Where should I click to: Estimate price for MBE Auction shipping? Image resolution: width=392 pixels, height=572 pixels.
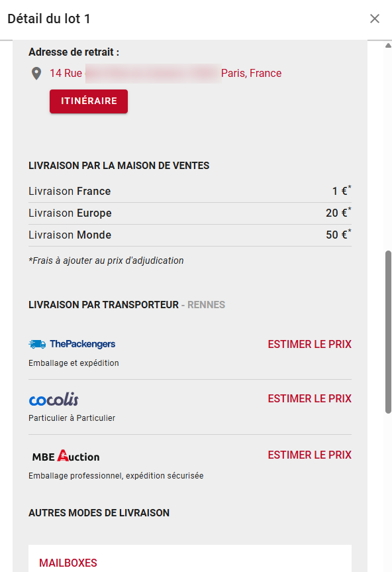(309, 455)
